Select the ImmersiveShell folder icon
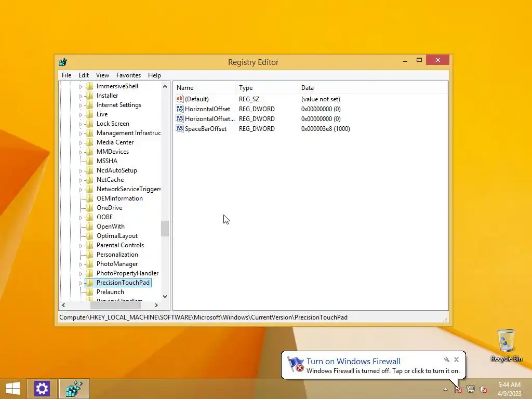 (90, 86)
